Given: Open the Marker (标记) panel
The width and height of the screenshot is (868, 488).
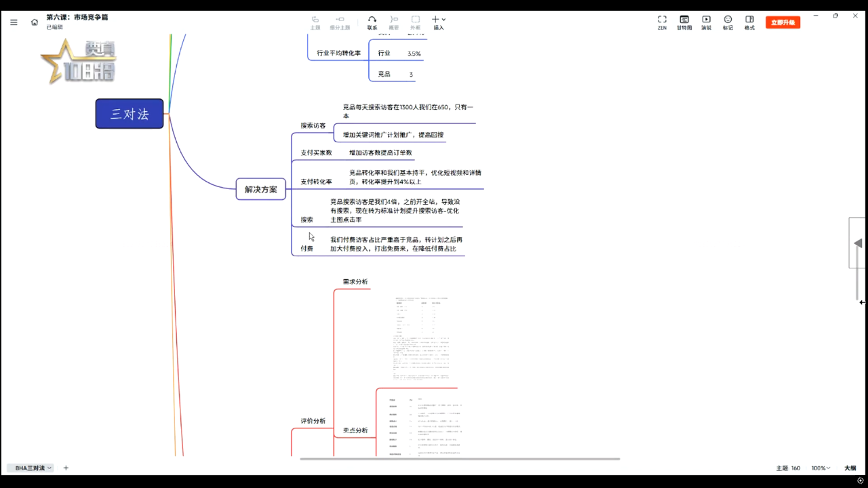Looking at the screenshot, I should [x=728, y=22].
